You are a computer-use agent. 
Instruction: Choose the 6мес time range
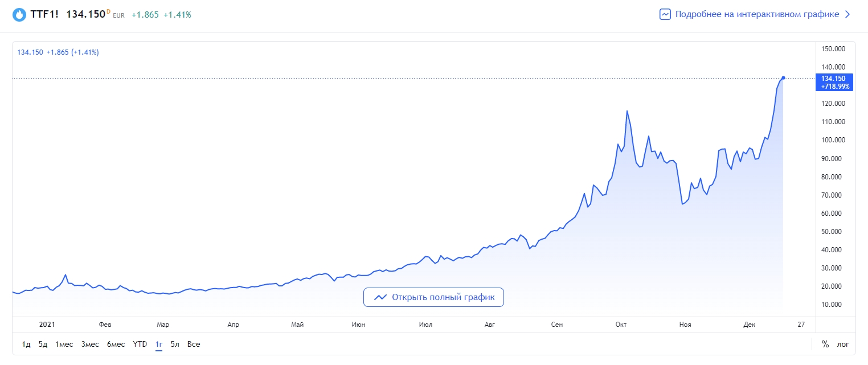[x=116, y=344]
